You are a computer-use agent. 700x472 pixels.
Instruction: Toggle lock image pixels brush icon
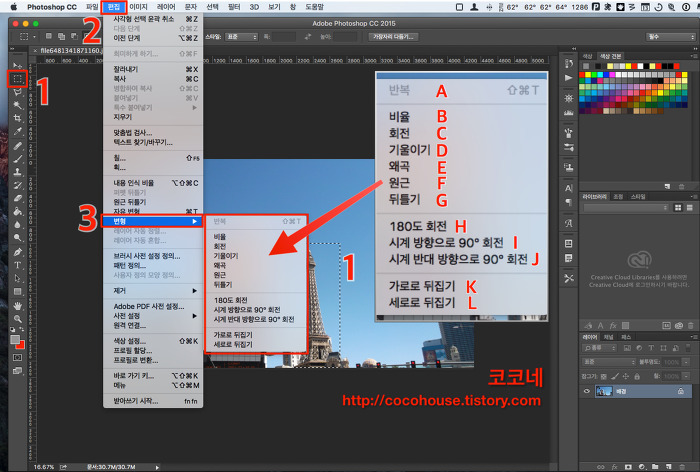(x=615, y=376)
